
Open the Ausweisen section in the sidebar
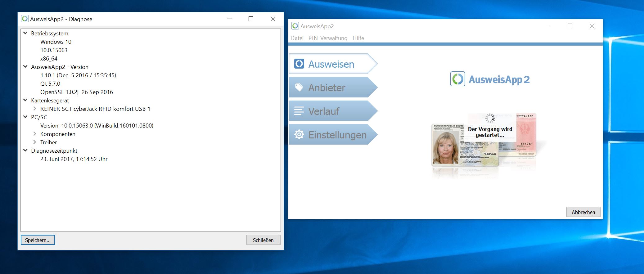[x=333, y=64]
